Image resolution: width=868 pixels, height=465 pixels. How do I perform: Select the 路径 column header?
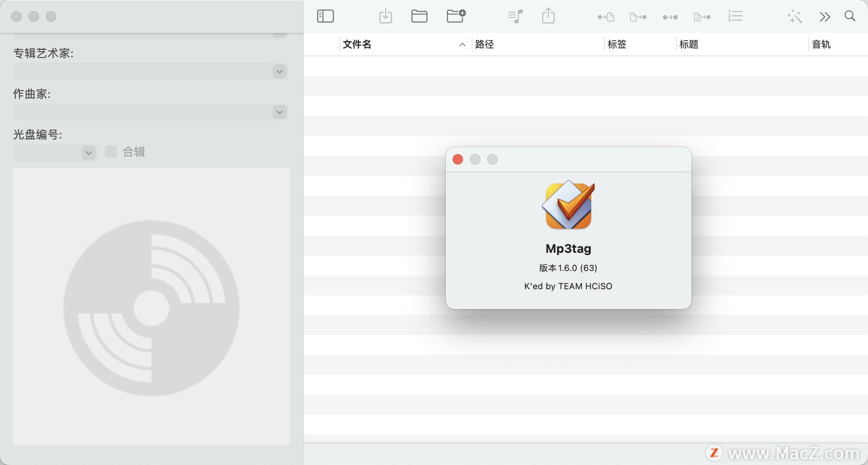486,44
